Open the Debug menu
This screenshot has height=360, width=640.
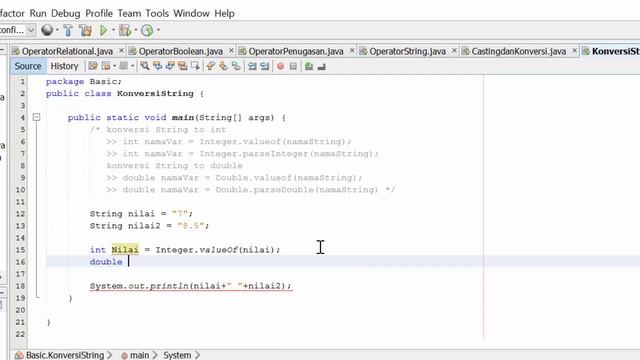tap(65, 13)
